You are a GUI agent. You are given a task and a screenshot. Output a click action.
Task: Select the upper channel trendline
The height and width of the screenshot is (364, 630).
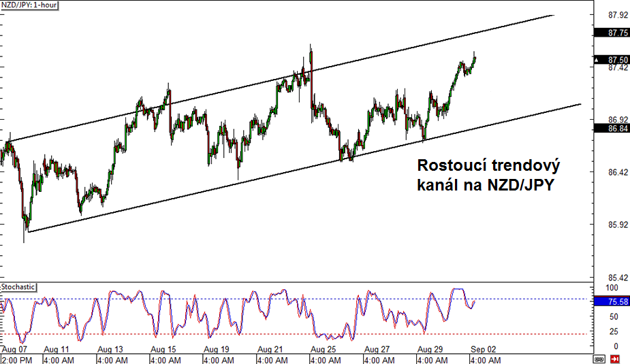coord(281,78)
